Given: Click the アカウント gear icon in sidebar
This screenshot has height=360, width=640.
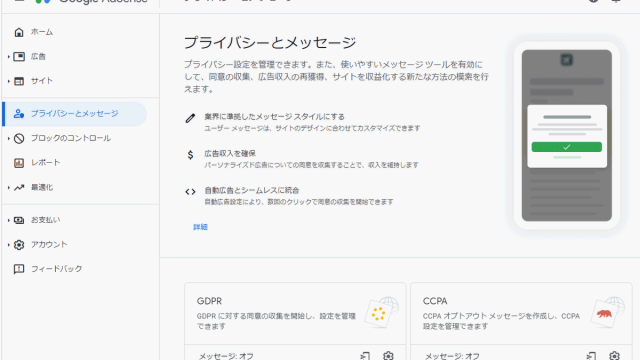Looking at the screenshot, I should pos(19,244).
